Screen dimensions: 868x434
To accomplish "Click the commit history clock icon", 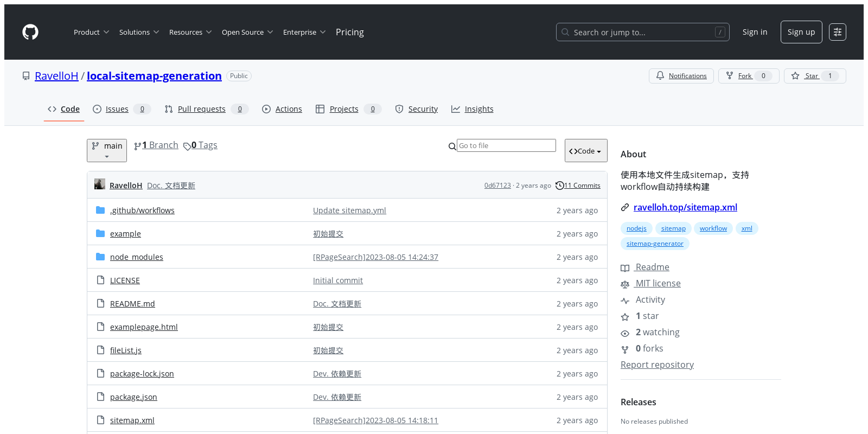I will [x=560, y=186].
